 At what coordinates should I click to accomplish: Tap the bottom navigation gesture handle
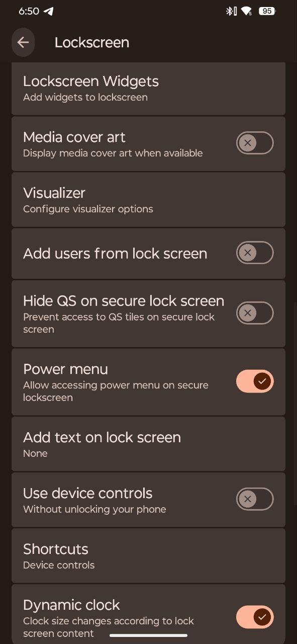[148, 635]
